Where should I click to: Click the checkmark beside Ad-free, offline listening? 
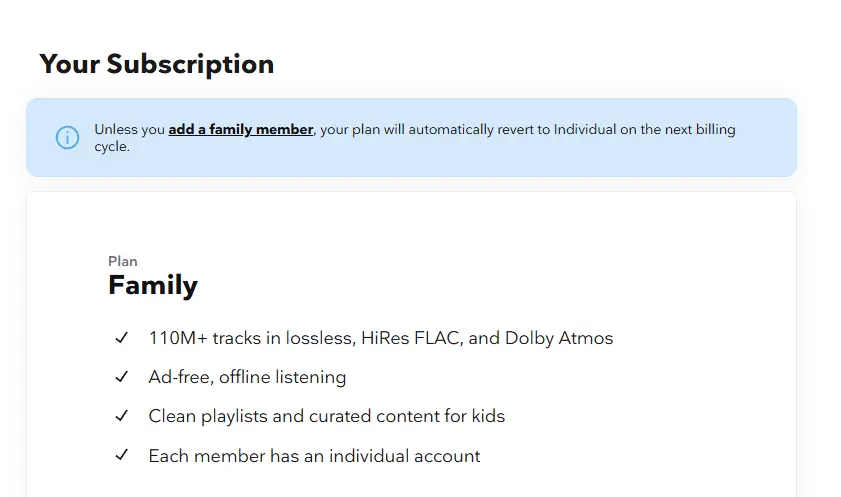pos(122,377)
